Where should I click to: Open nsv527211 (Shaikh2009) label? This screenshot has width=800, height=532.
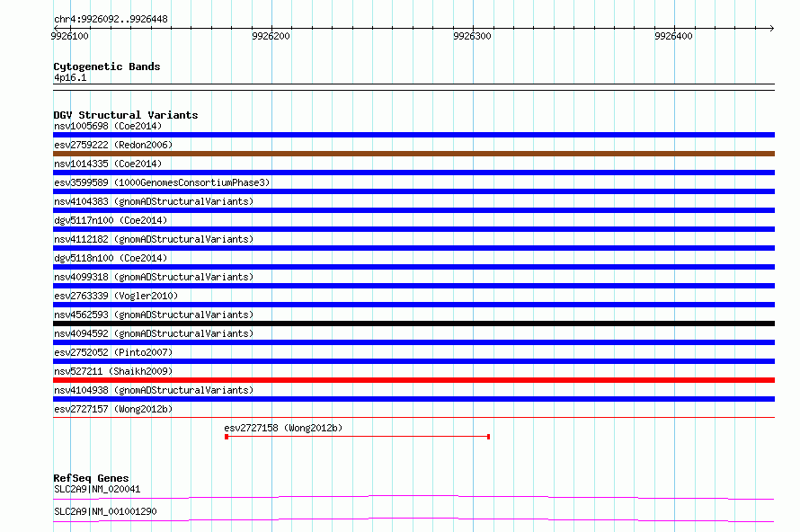click(x=113, y=371)
